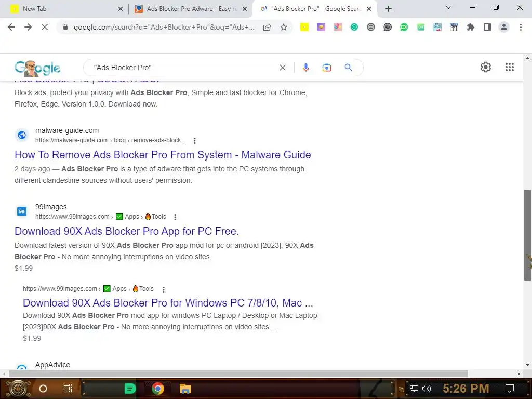Open Task View on the taskbar
Screen dimensions: 532x399
pos(68,389)
